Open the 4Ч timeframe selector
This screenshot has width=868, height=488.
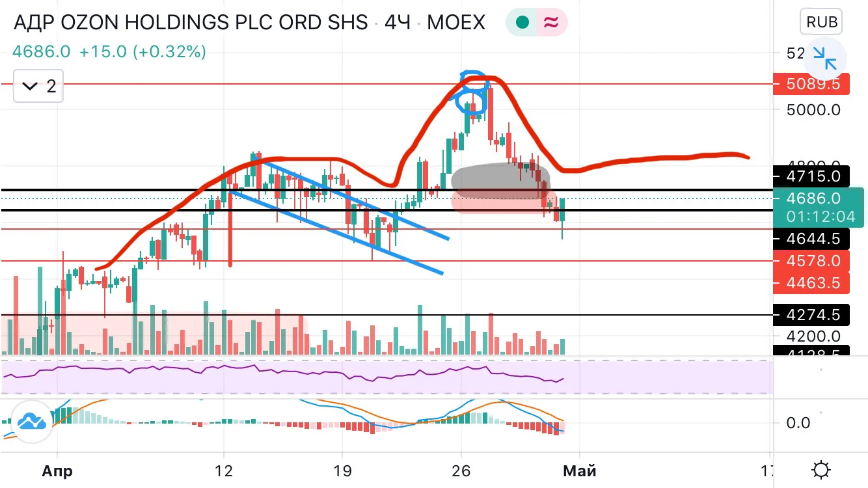click(x=398, y=23)
